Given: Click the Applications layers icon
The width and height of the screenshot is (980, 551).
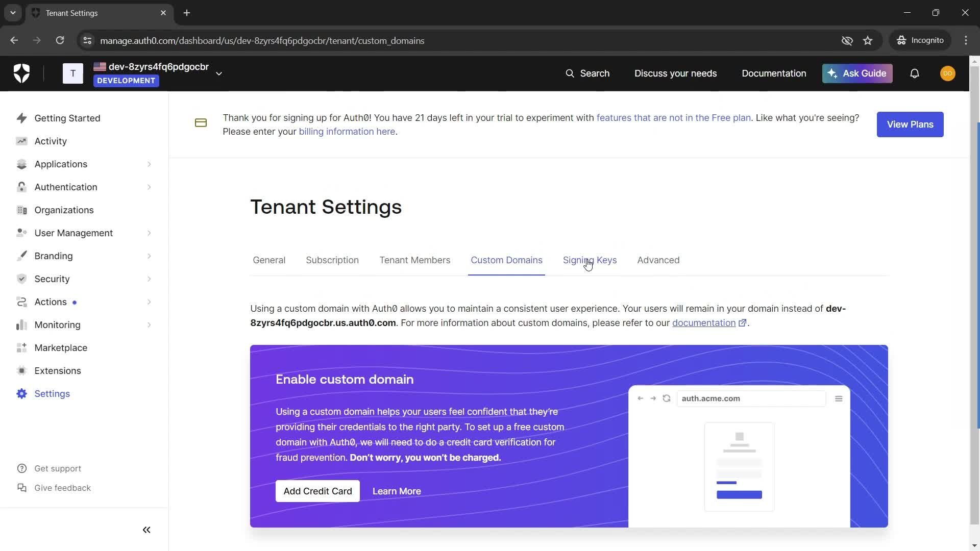Looking at the screenshot, I should click(x=21, y=164).
